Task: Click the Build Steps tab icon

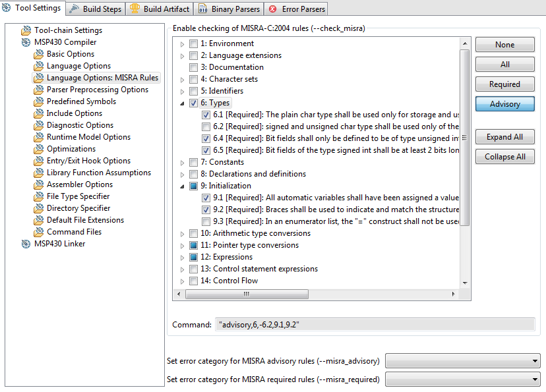Action: point(74,9)
